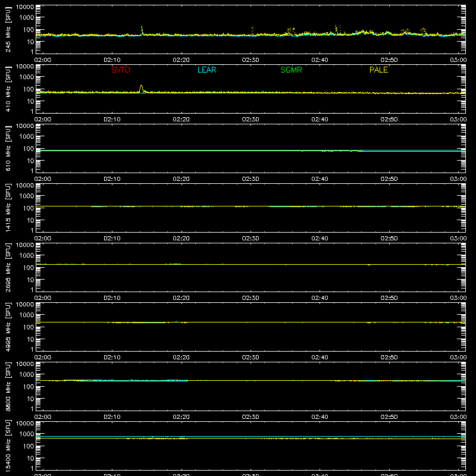Click 03:00 tick label under 245 MHz panel
Screen dimensions: 476x476
(458, 60)
